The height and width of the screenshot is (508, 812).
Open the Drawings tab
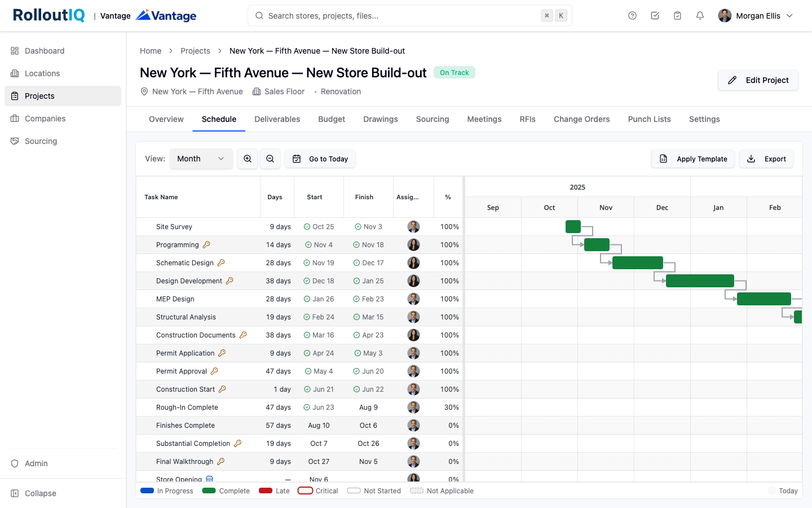click(x=381, y=119)
